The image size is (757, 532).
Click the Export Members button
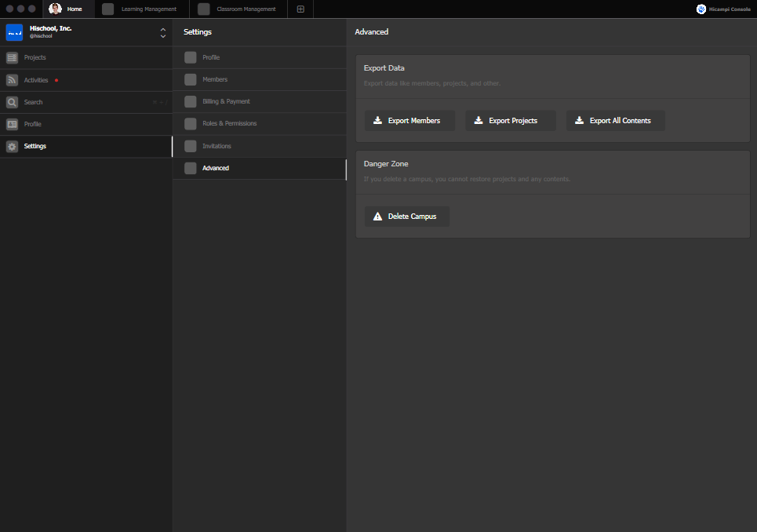[x=409, y=121]
